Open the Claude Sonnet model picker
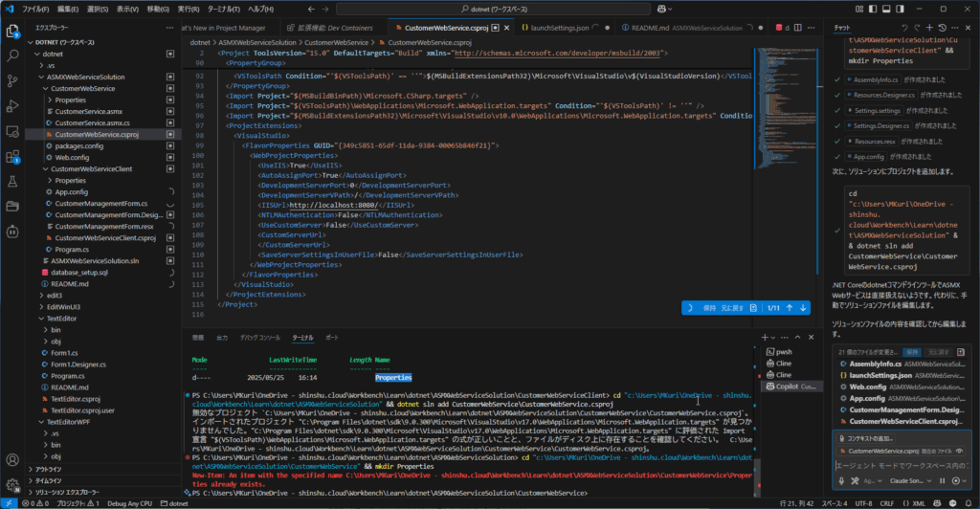The image size is (980, 509). point(911,481)
